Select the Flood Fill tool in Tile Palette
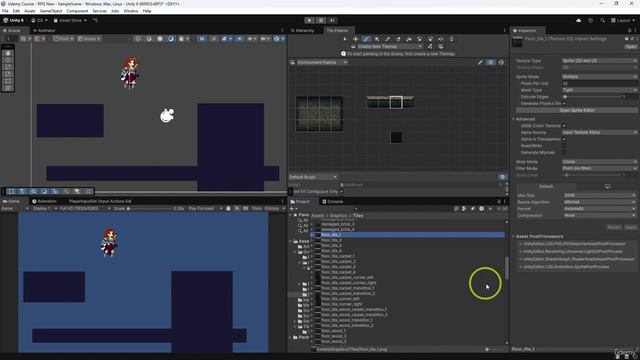 [x=409, y=39]
